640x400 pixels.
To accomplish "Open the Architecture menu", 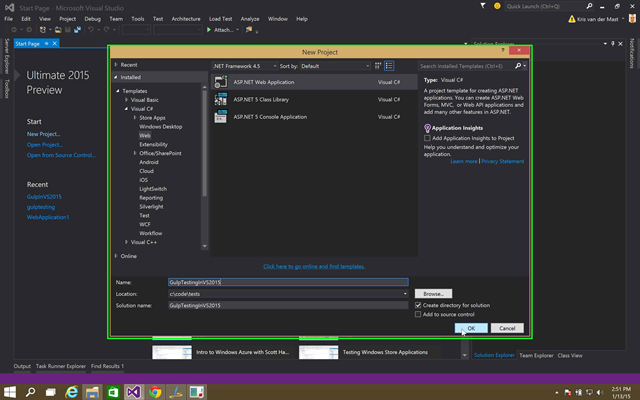I will pyautogui.click(x=185, y=18).
